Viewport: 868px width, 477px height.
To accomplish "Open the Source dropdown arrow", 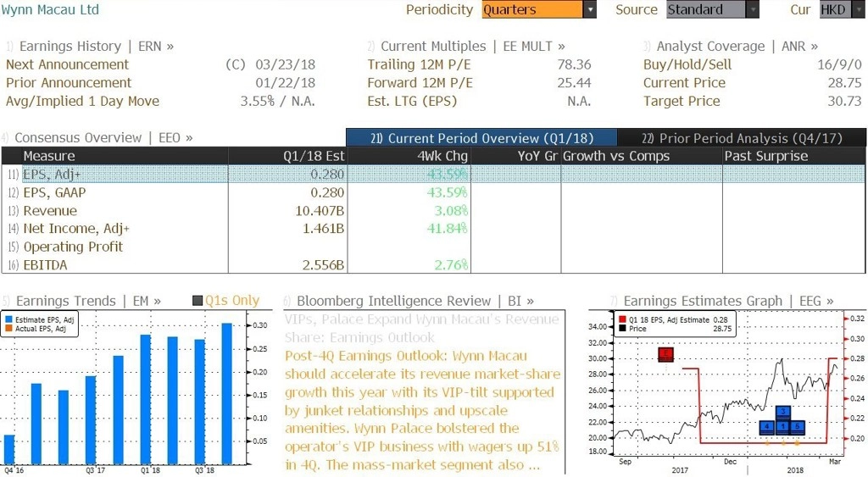I will [x=753, y=9].
